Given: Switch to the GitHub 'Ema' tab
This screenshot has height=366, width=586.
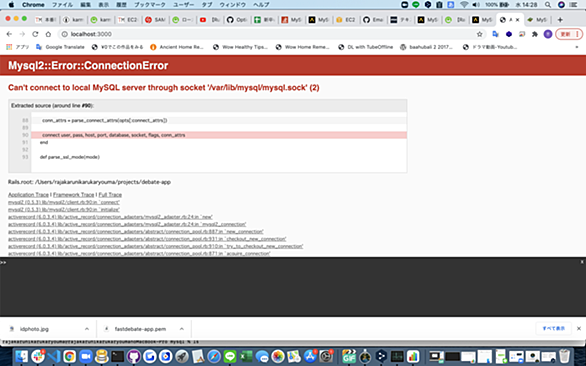Looking at the screenshot, I should click(373, 20).
